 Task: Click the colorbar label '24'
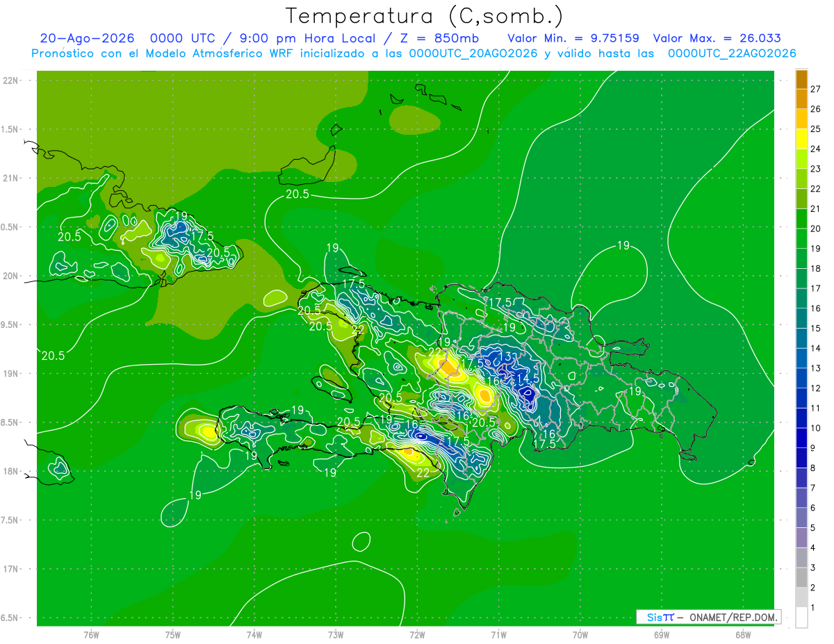click(816, 149)
